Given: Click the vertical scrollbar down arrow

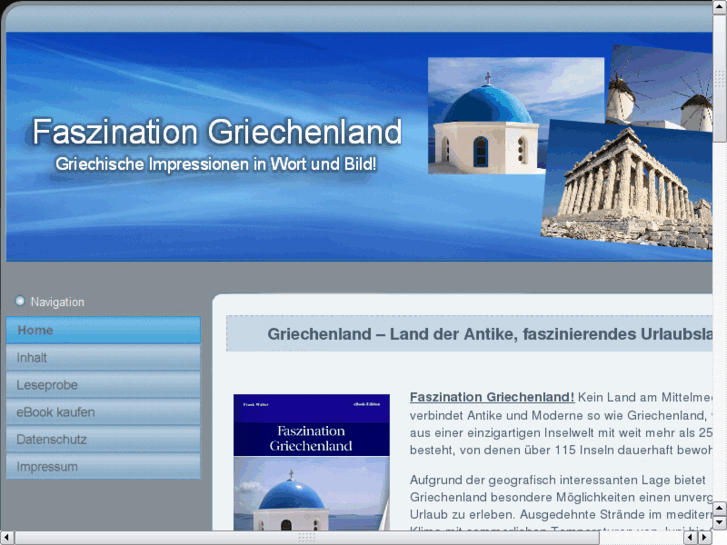Looking at the screenshot, I should pyautogui.click(x=720, y=521).
